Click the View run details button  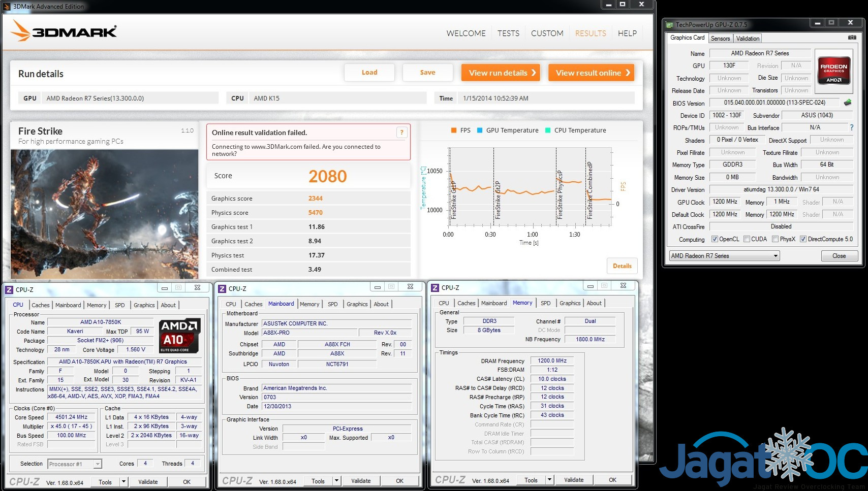[501, 73]
